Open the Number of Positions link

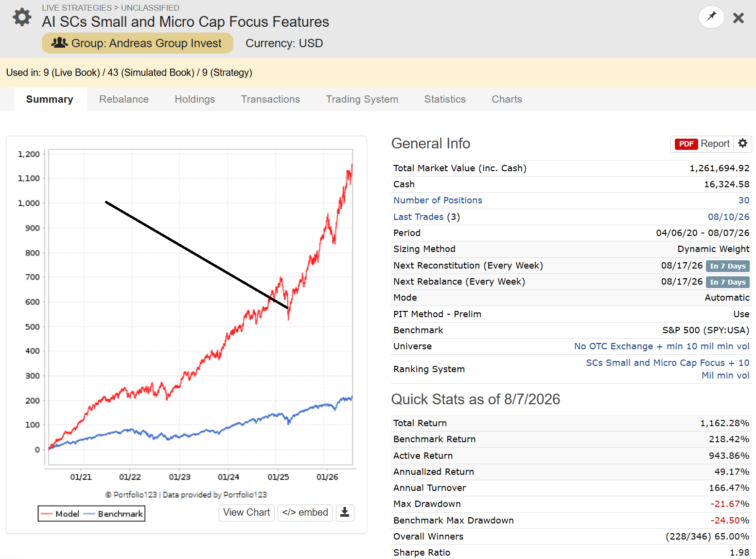[438, 200]
